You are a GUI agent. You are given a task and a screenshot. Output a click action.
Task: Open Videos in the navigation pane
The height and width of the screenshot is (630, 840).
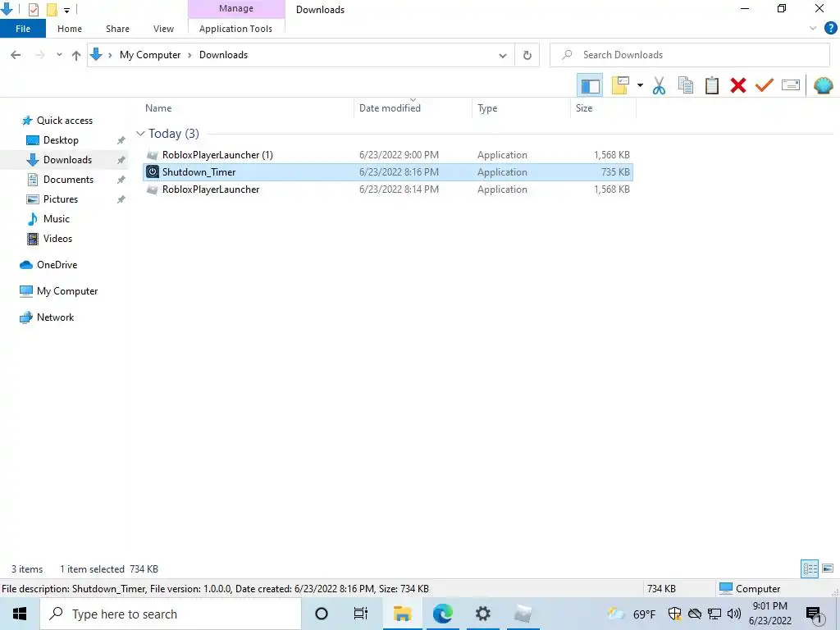[57, 239]
